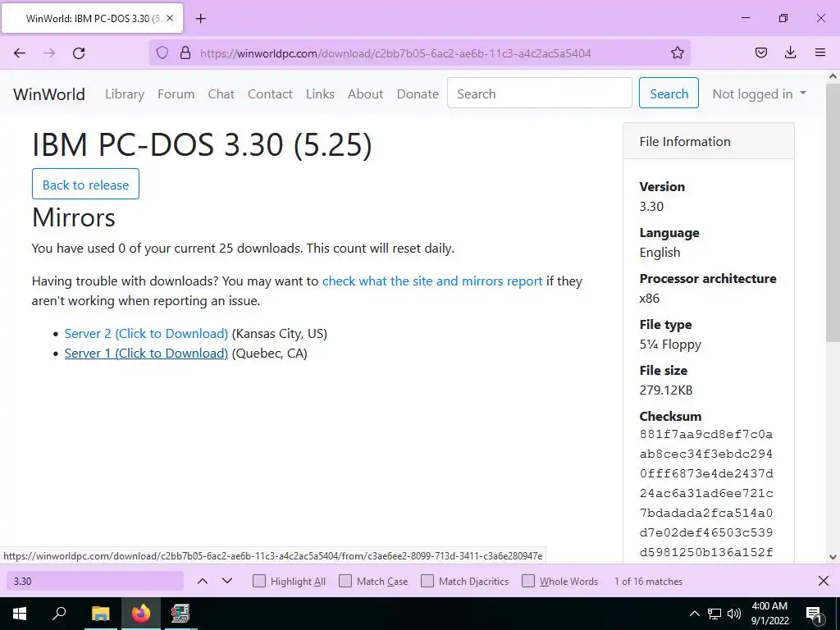View site security padlock details
The width and height of the screenshot is (840, 630).
tap(185, 53)
